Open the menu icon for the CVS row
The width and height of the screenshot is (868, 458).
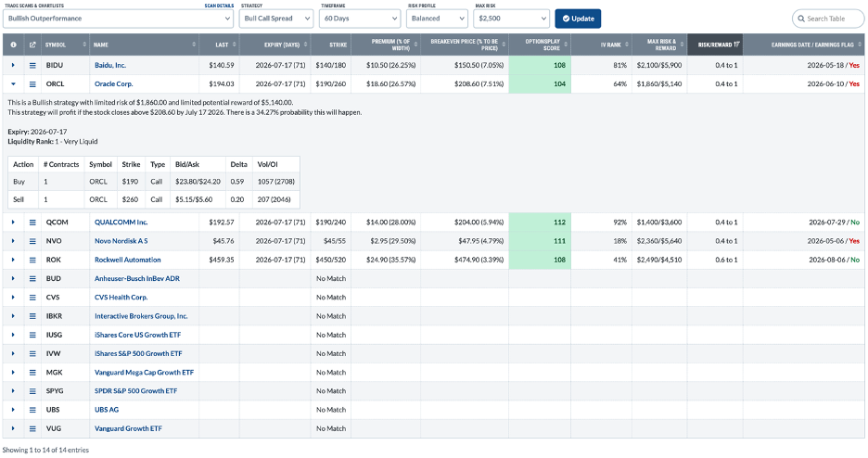pyautogui.click(x=32, y=298)
